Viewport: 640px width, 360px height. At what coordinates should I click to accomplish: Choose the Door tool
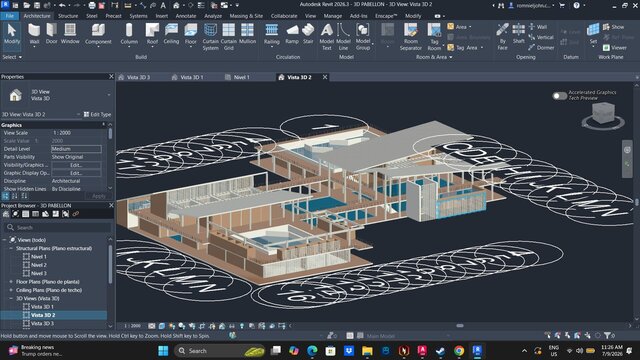click(x=51, y=34)
